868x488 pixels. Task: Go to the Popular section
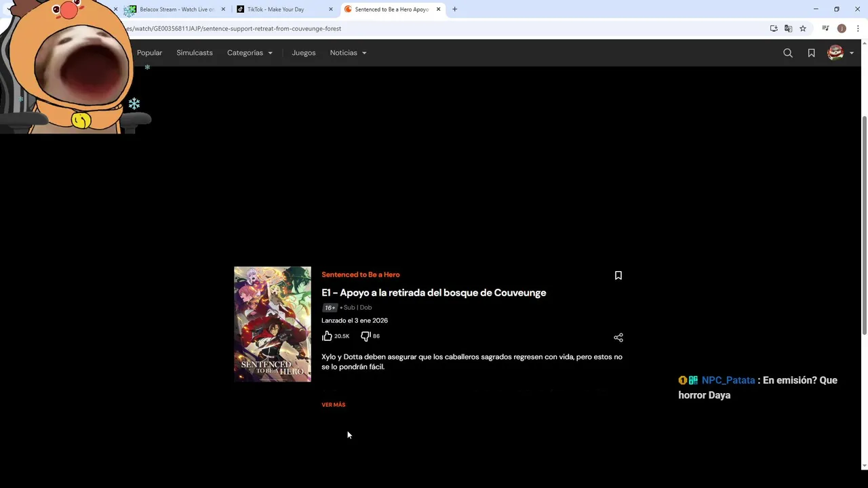click(x=149, y=53)
